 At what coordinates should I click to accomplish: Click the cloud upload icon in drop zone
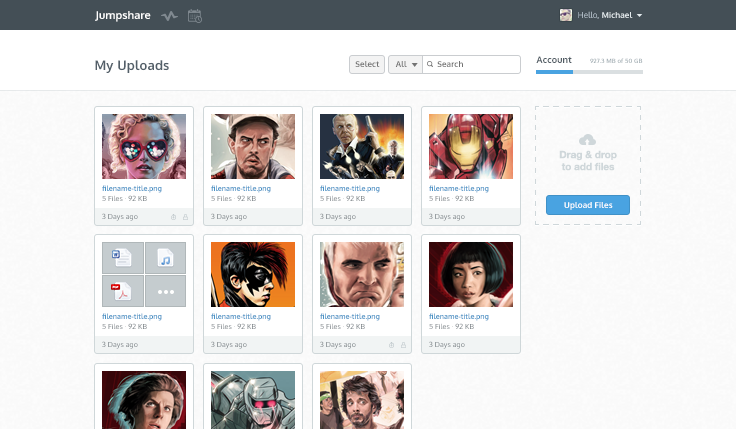588,139
